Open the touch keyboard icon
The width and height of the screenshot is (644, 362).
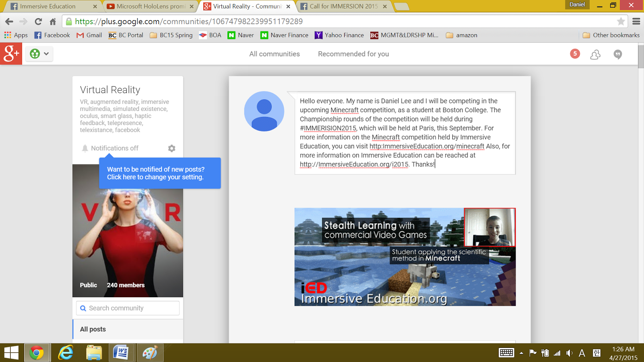pyautogui.click(x=506, y=353)
